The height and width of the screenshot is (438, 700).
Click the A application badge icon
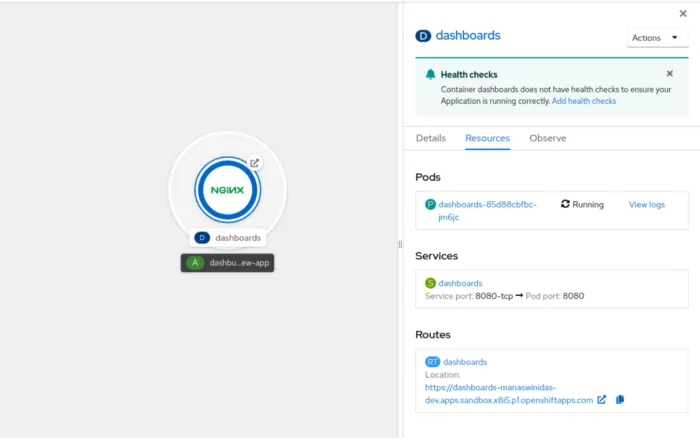[x=195, y=263]
